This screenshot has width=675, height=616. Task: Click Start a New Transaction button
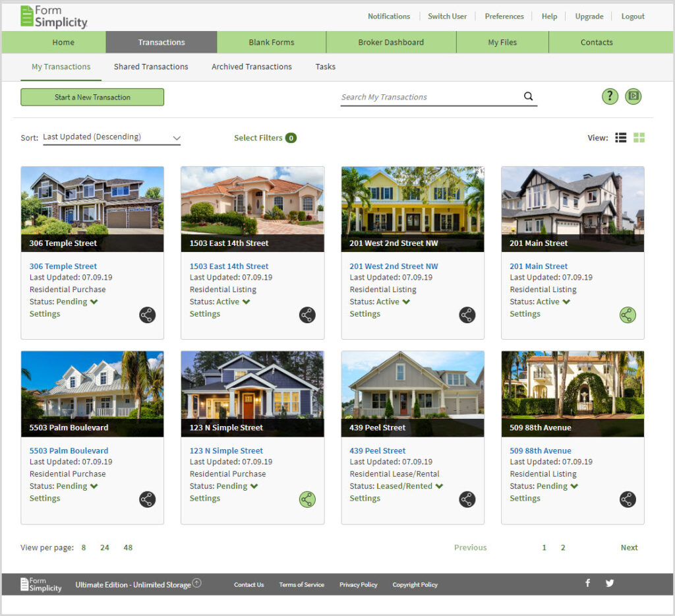pyautogui.click(x=92, y=97)
